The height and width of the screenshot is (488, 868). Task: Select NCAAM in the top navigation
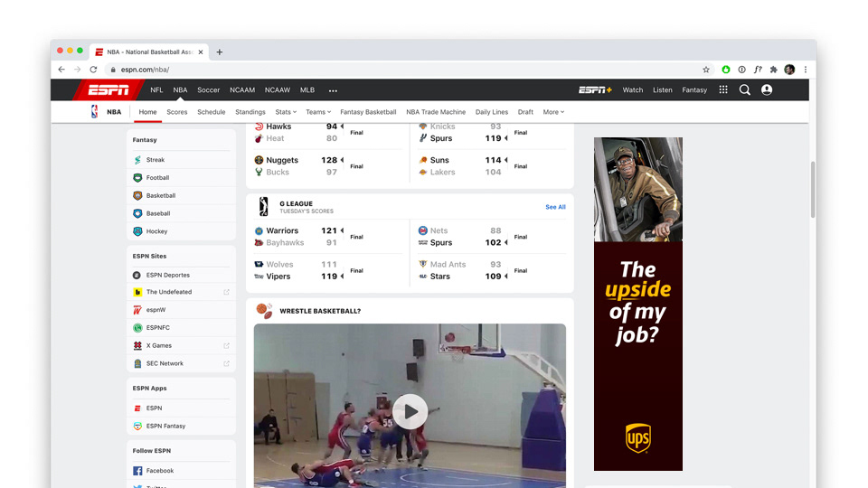click(x=242, y=90)
